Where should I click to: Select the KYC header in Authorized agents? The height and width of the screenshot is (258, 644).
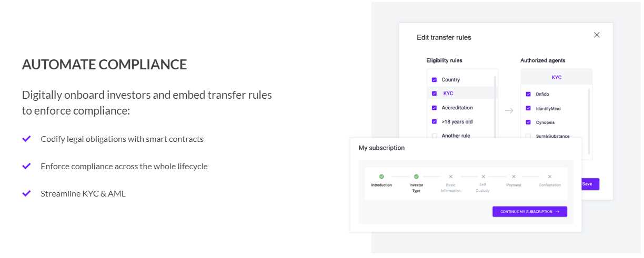[x=556, y=77]
